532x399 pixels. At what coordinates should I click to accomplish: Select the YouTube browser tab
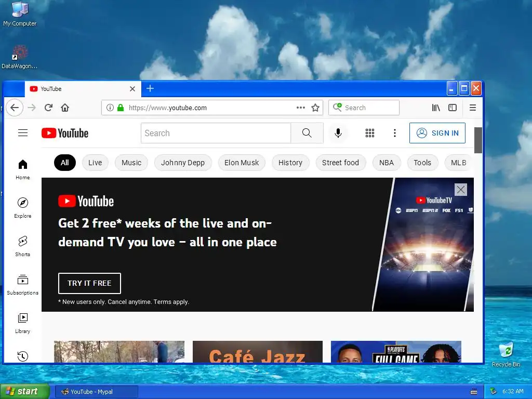pos(83,89)
